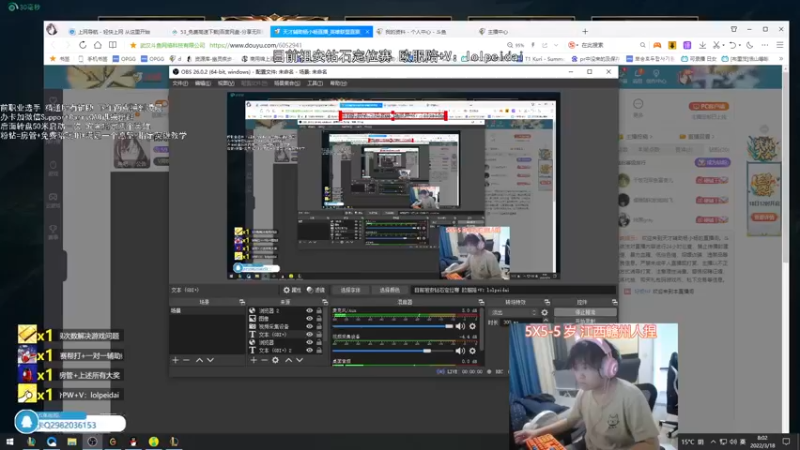Hide the 文本 (GDI+) 2 source
The height and width of the screenshot is (450, 800).
(x=309, y=351)
